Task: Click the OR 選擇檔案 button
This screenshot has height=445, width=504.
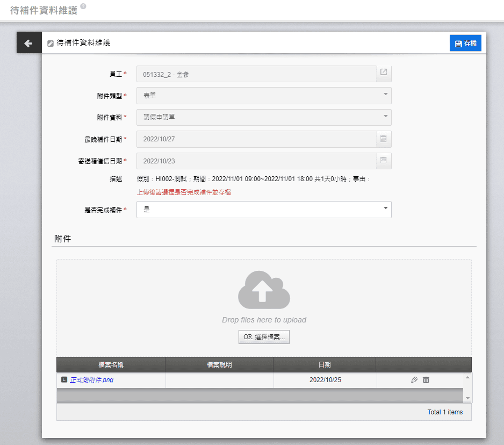Action: tap(264, 337)
